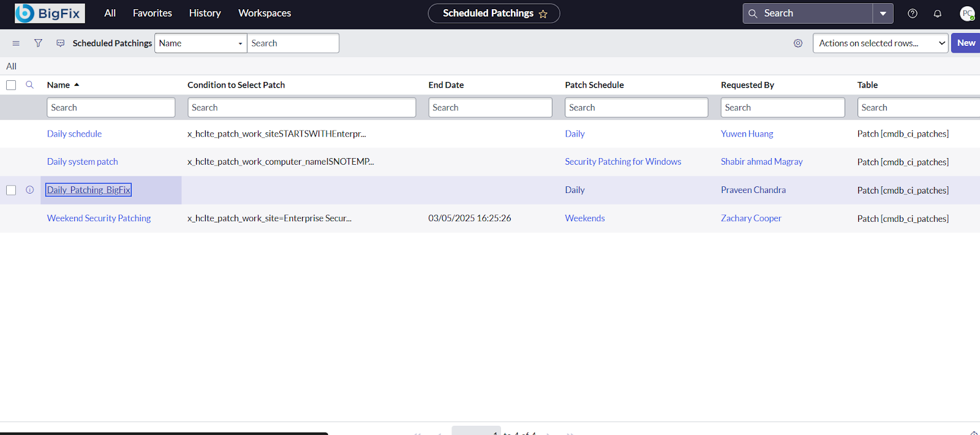
Task: Select the Daily_Patching_BigFix row checkbox
Action: [11, 190]
